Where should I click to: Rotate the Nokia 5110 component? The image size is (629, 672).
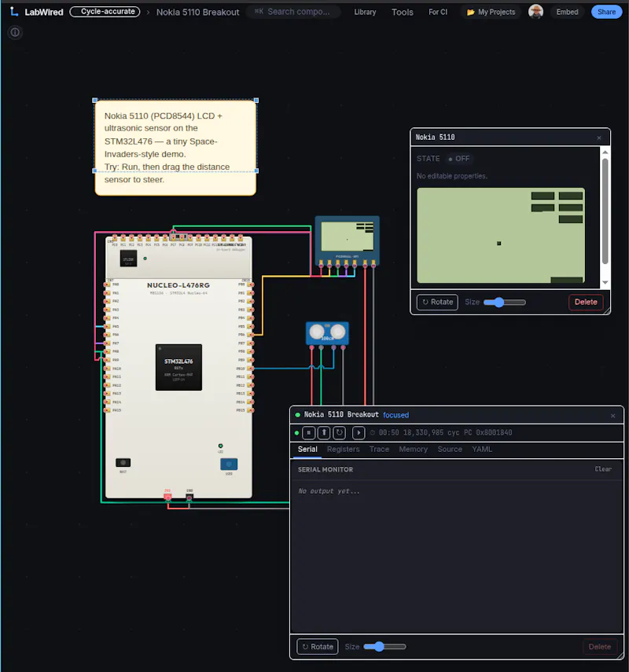[437, 302]
